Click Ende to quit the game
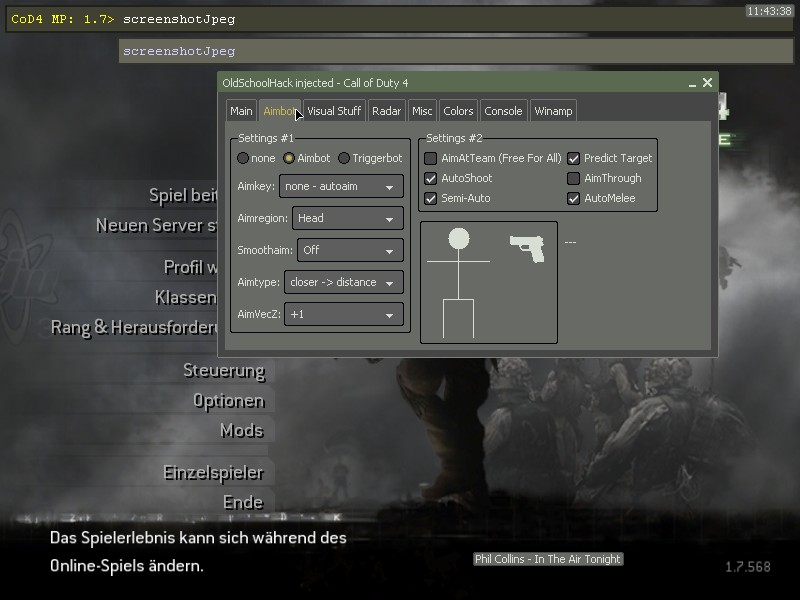The width and height of the screenshot is (800, 600). (243, 503)
